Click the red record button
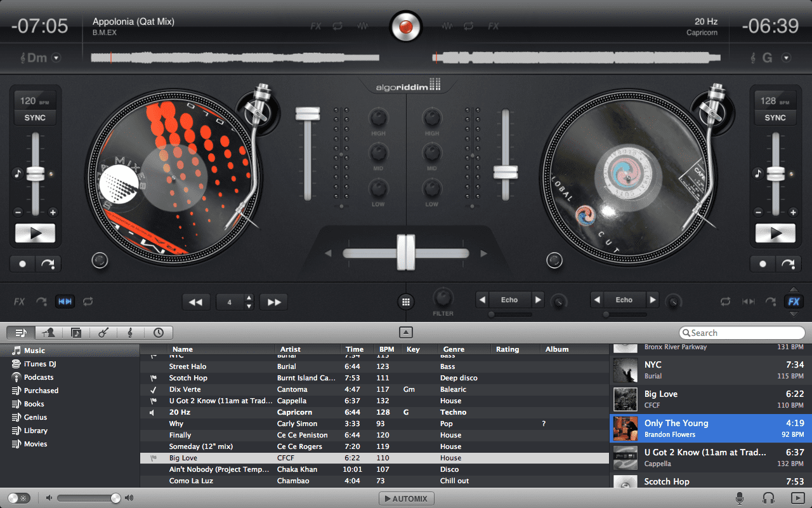Image resolution: width=812 pixels, height=508 pixels. coord(406,27)
